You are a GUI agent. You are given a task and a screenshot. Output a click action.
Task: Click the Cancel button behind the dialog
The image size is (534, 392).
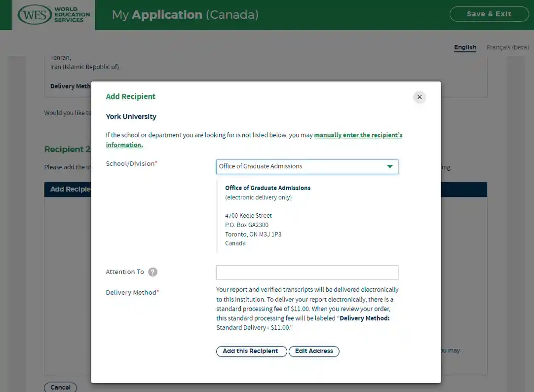(x=60, y=387)
